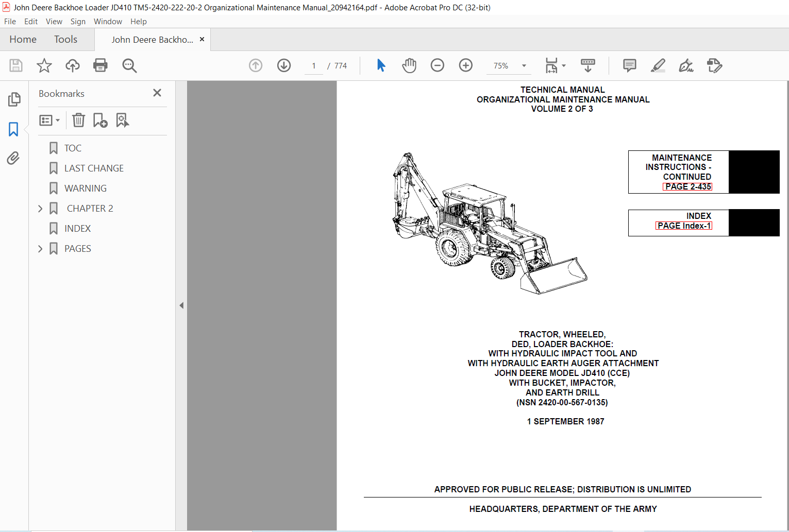
Task: Delete selected bookmark trash icon
Action: click(x=78, y=120)
